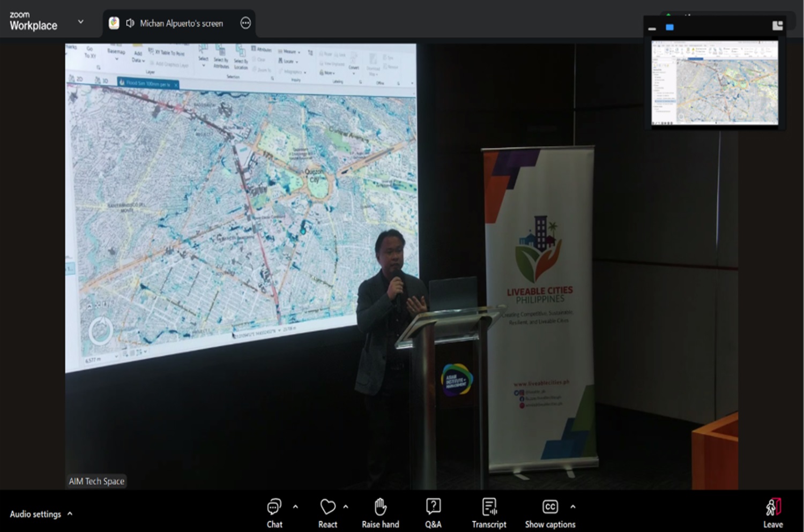Open the Q&A panel
804x532 pixels.
tap(433, 513)
